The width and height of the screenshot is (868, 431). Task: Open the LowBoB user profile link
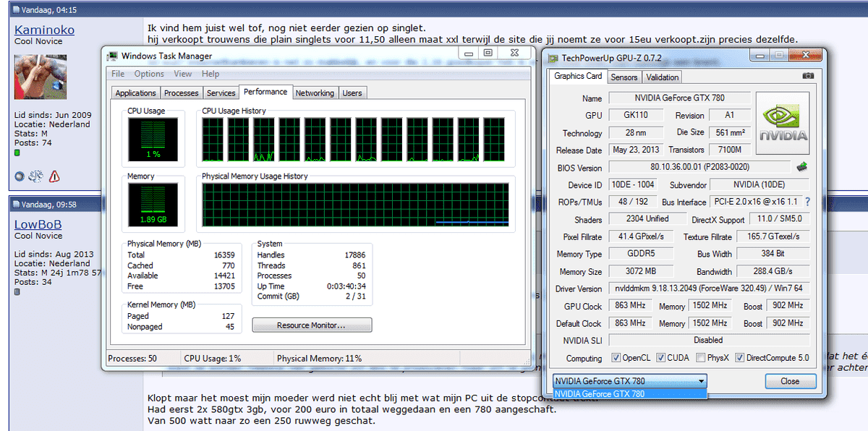click(x=38, y=224)
